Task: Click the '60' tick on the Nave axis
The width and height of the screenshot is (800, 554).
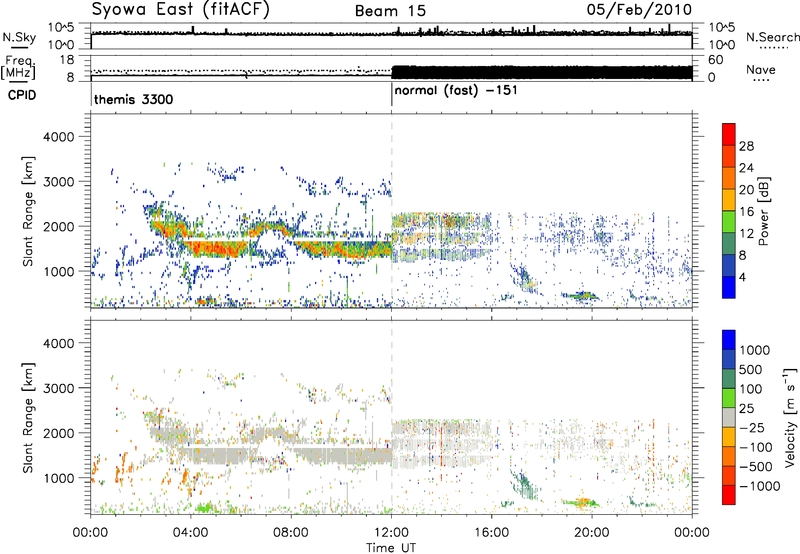Action: tap(715, 60)
